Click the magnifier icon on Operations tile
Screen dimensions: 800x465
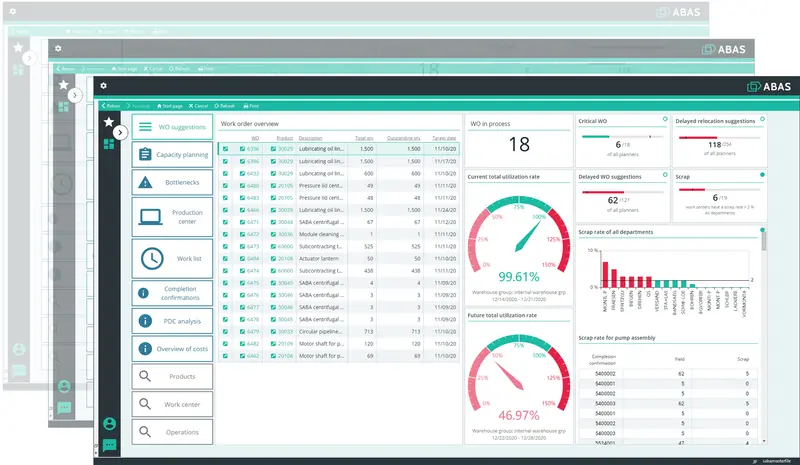click(145, 431)
